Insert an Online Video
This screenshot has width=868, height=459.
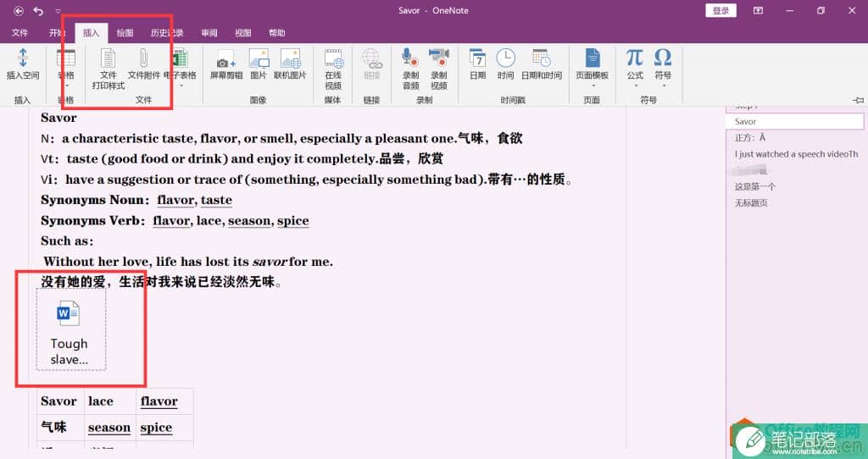pyautogui.click(x=333, y=58)
